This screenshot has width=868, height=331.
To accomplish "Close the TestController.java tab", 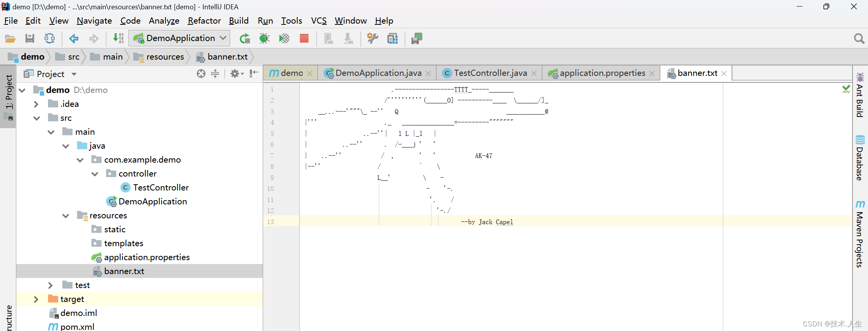I will 534,74.
